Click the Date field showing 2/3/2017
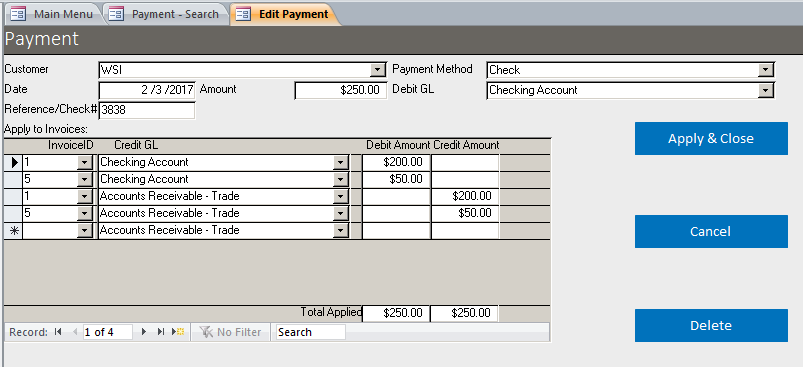Image resolution: width=803 pixels, height=367 pixels. [146, 91]
